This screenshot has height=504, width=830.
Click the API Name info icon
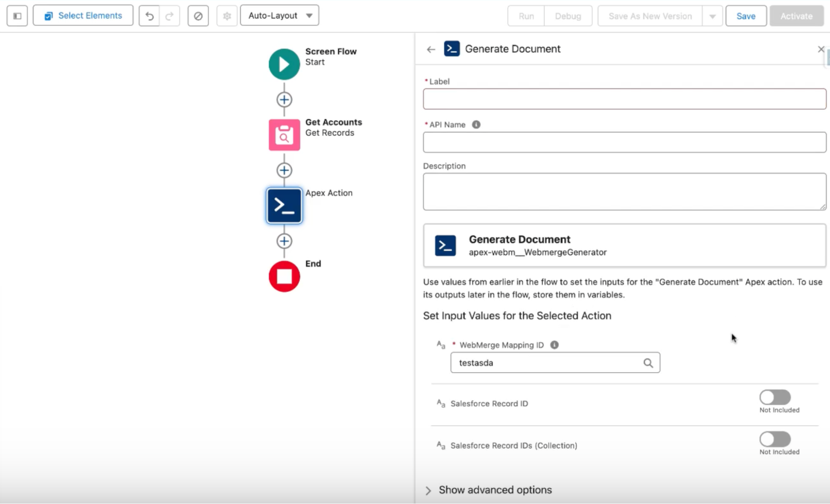coord(476,125)
